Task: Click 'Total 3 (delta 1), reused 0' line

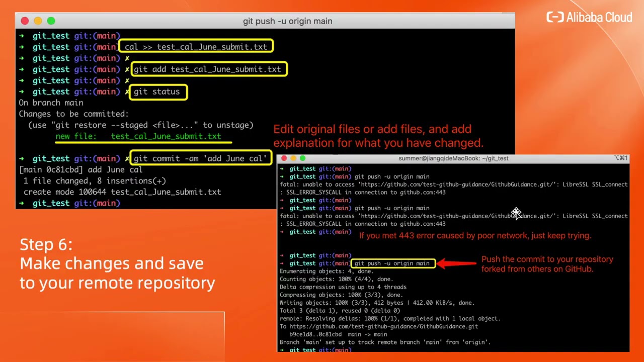Action: (340, 311)
